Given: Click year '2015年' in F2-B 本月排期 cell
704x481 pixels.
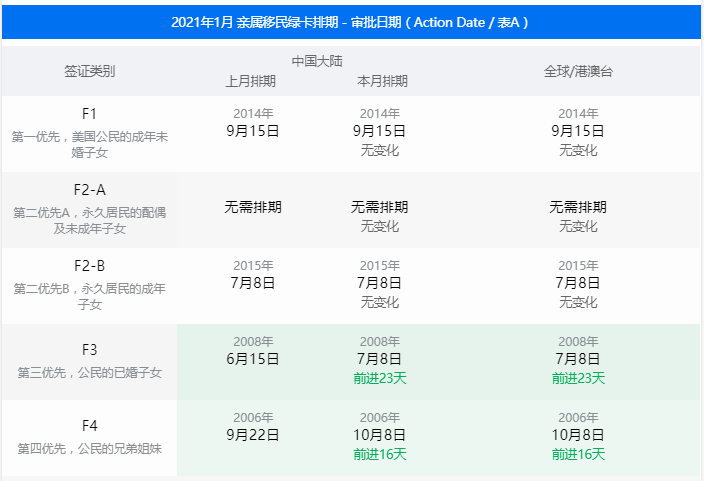Looking at the screenshot, I should 380,265.
